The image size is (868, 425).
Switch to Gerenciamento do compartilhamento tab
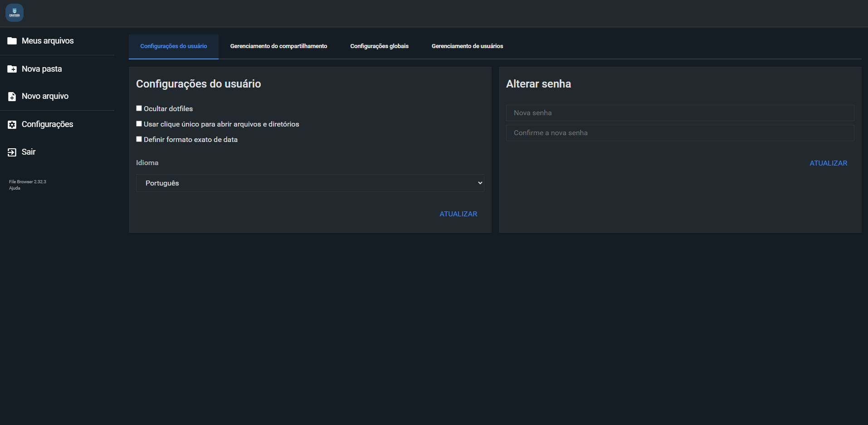[278, 46]
